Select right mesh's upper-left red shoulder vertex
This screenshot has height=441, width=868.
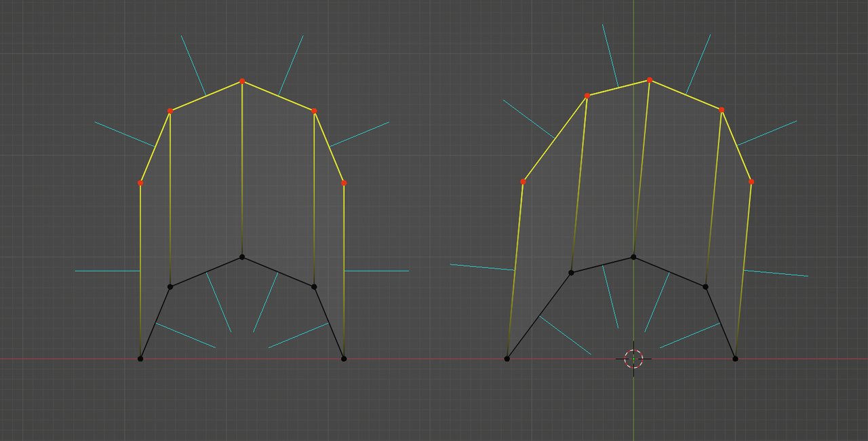coord(587,96)
